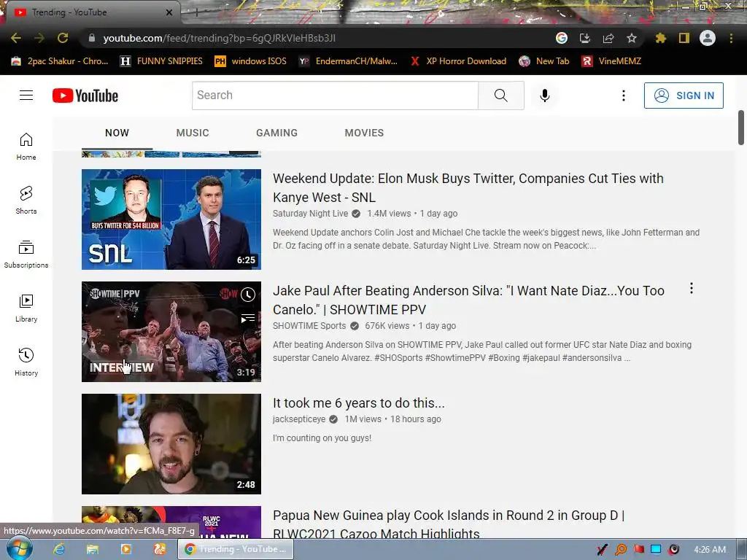The width and height of the screenshot is (747, 560).
Task: Add Jake Paul video to Watch Later
Action: 248,295
